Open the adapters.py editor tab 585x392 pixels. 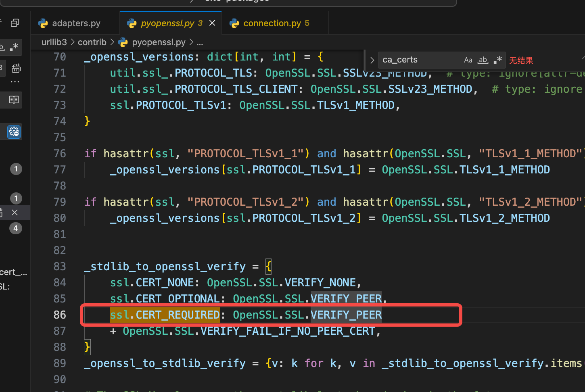[75, 23]
